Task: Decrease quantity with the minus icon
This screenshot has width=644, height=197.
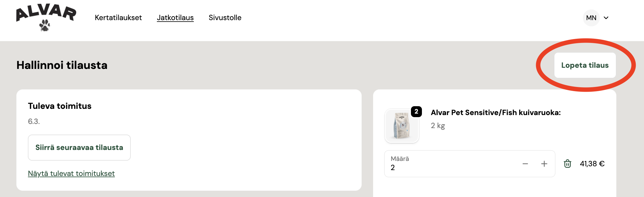Action: coord(525,164)
